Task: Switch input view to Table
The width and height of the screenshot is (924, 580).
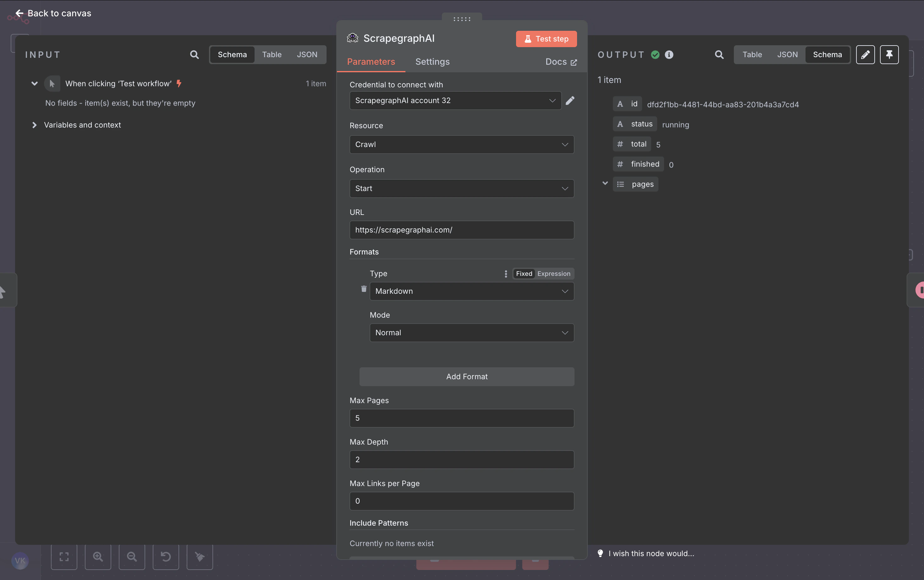Action: 272,54
